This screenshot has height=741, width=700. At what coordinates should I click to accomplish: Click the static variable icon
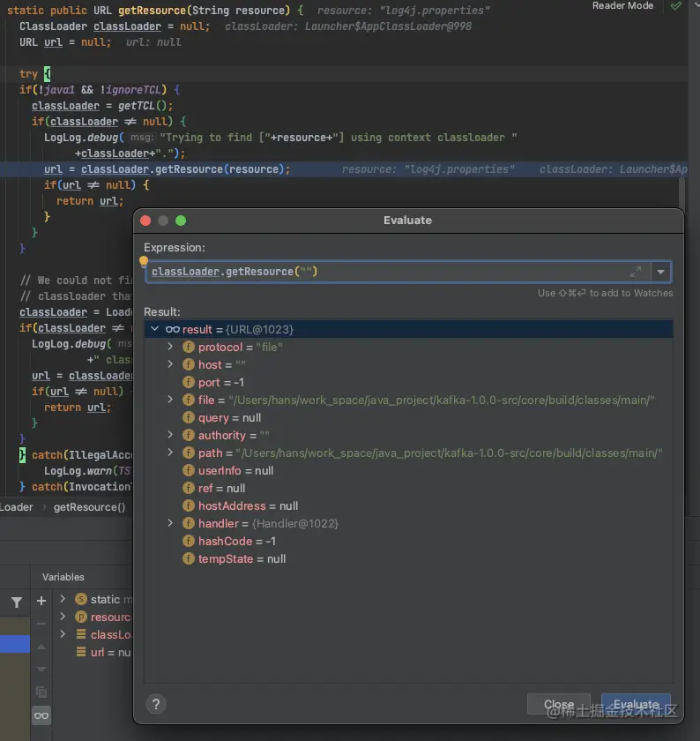81,599
